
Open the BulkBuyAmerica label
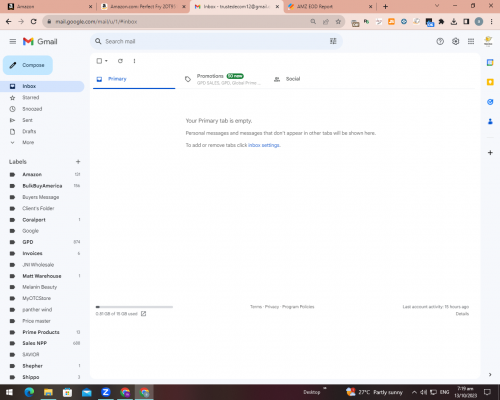coord(42,186)
